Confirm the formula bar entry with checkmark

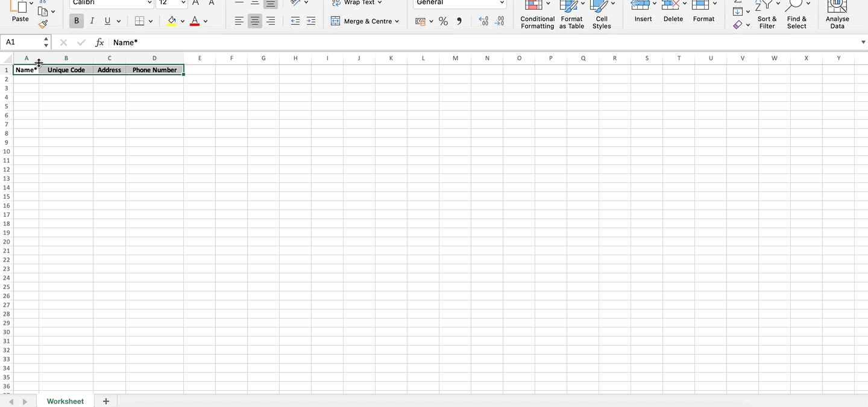(x=81, y=43)
